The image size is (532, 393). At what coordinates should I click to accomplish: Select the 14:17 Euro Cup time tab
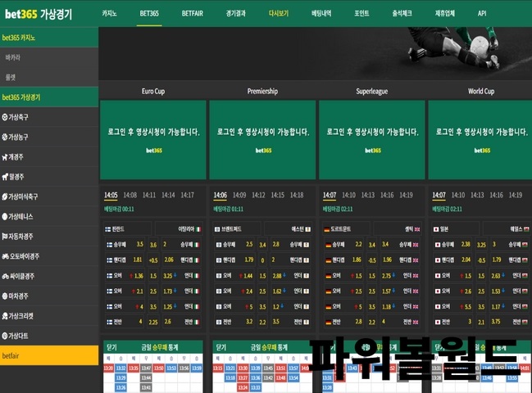[187, 195]
